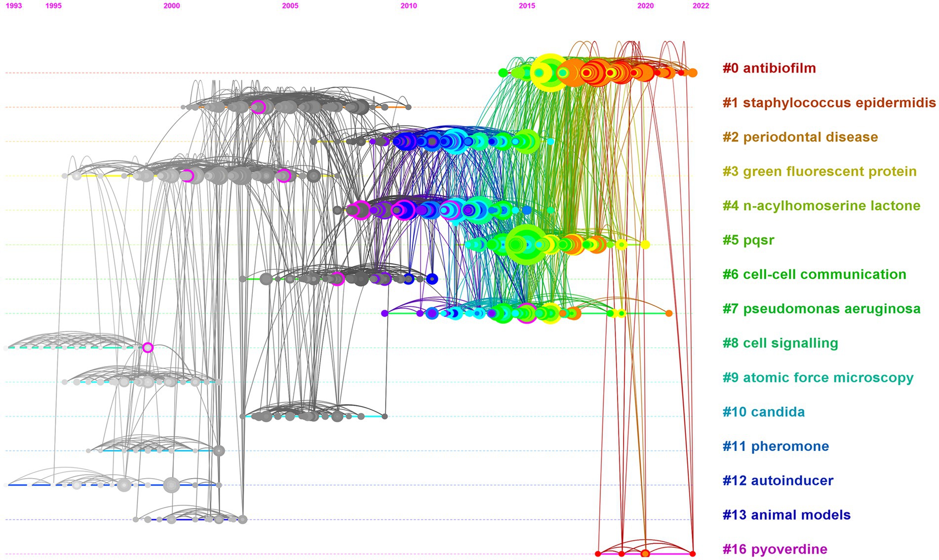Click the 2022 year marker
This screenshot has width=939, height=560.
click(701, 6)
